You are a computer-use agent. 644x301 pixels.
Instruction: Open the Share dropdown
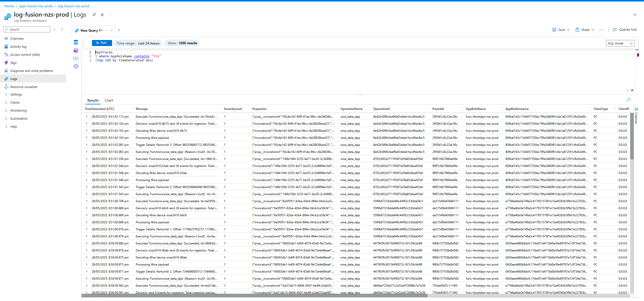[585, 30]
